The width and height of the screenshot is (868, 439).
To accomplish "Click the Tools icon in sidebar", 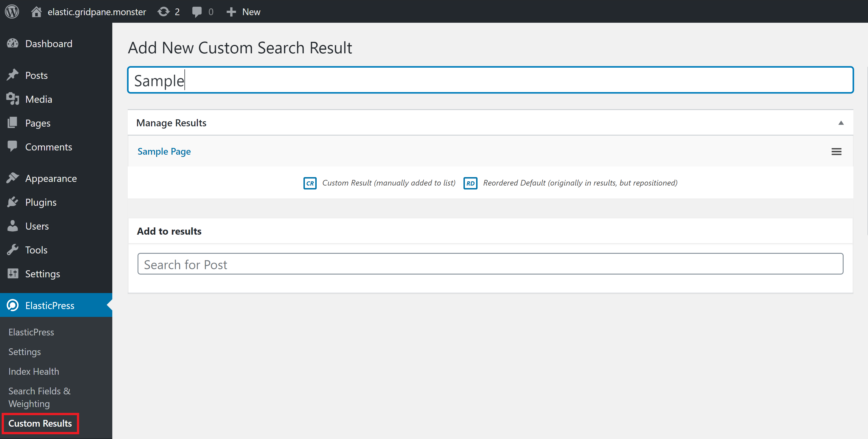I will pyautogui.click(x=14, y=250).
